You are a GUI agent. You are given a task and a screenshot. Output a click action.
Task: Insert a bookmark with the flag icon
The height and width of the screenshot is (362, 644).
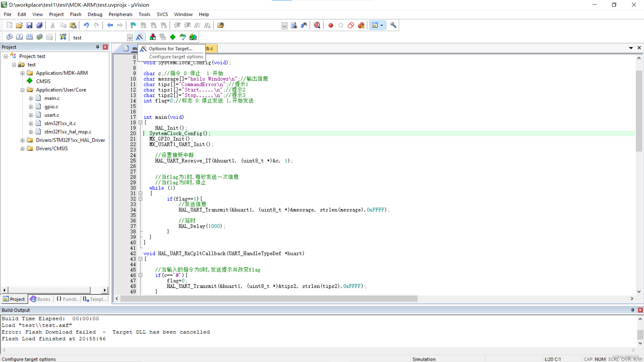point(133,25)
